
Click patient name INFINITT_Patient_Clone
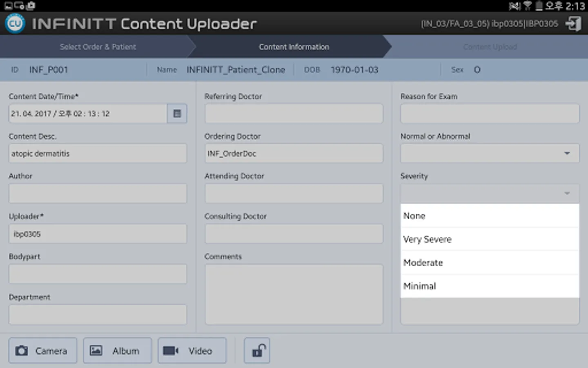236,70
